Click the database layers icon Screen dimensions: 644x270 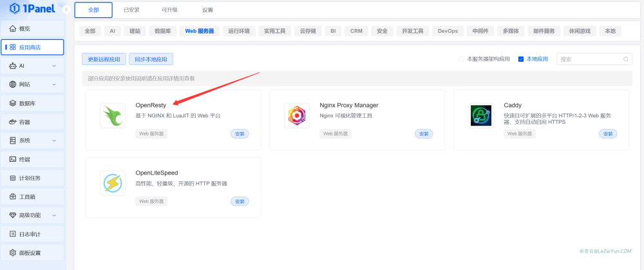pyautogui.click(x=12, y=103)
